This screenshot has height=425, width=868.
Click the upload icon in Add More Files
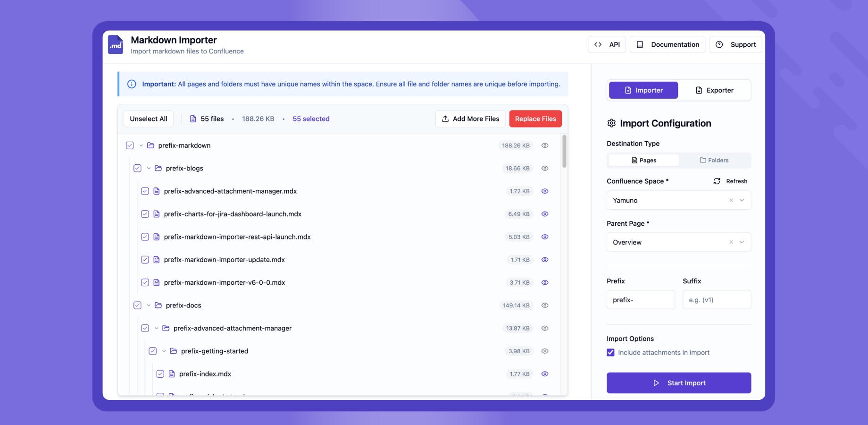[445, 119]
